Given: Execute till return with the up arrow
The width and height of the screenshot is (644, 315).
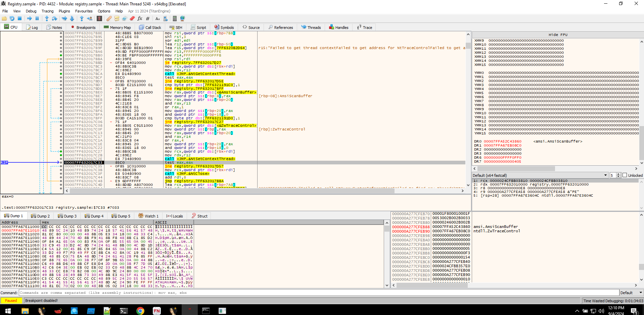Looking at the screenshot, I should click(82, 18).
